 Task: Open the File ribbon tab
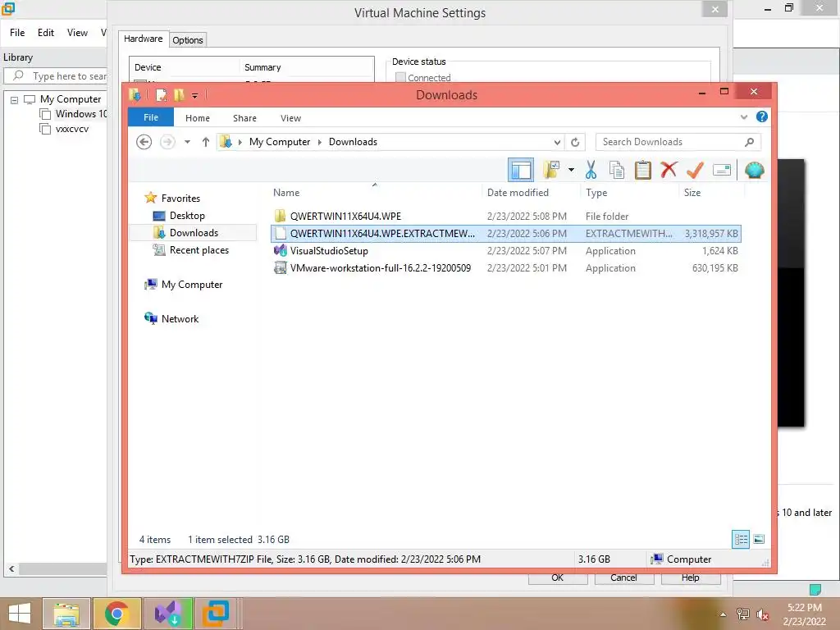(151, 117)
